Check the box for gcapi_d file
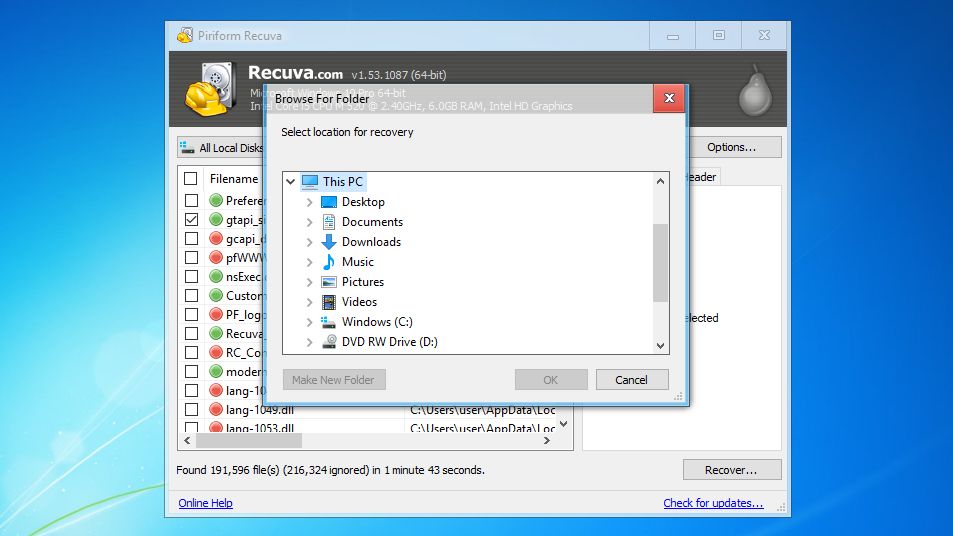Screen dimensions: 953x536 point(191,238)
